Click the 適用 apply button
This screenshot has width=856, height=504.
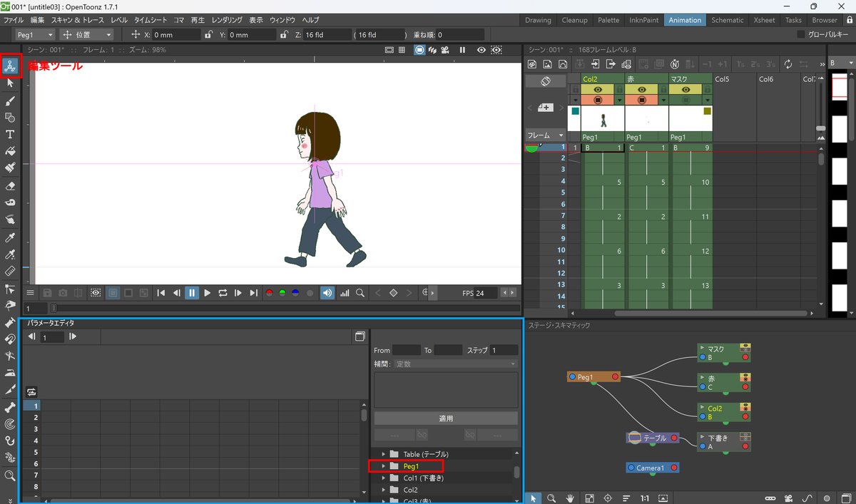[x=446, y=418]
